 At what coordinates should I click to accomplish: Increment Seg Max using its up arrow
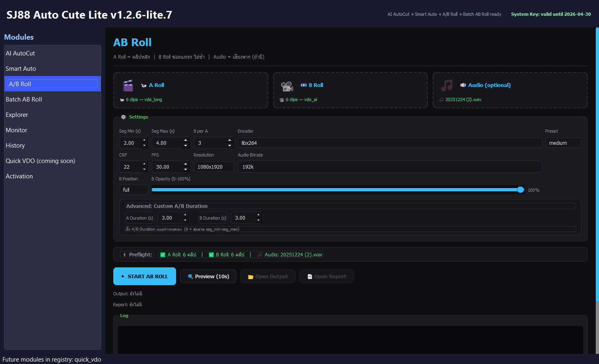coord(185,140)
